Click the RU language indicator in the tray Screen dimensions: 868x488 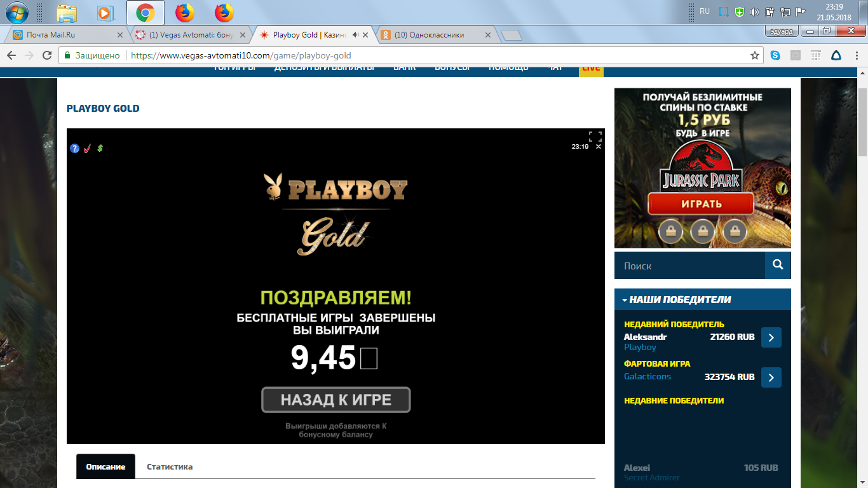[705, 11]
